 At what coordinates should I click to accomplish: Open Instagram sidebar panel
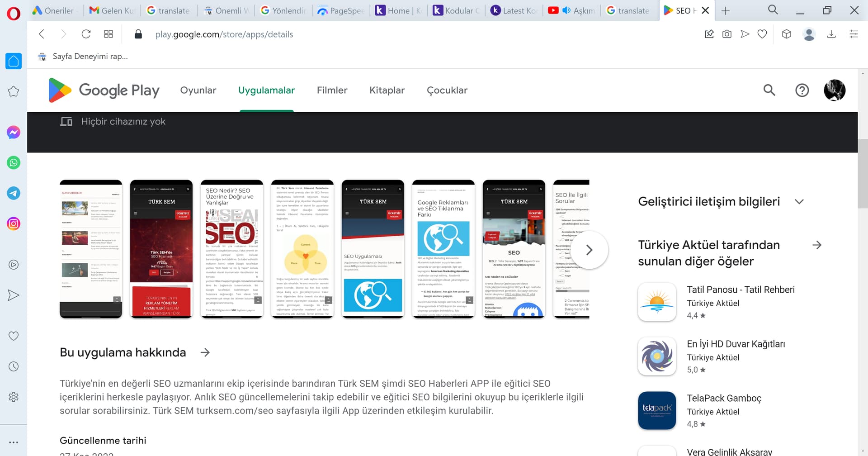tap(14, 223)
